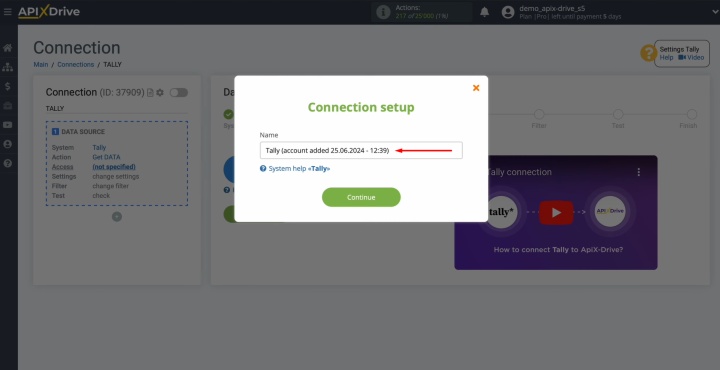Toggle the connection on/off switch

coord(179,93)
